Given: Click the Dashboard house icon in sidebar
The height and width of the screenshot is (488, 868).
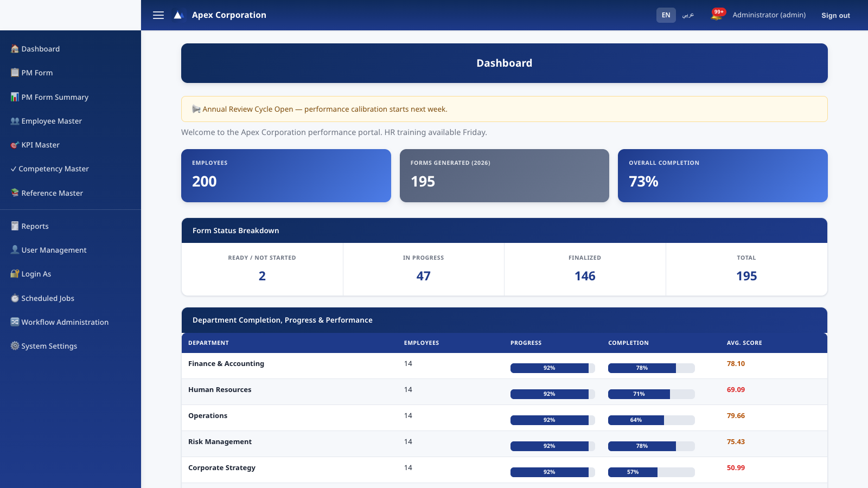Looking at the screenshot, I should click(15, 49).
